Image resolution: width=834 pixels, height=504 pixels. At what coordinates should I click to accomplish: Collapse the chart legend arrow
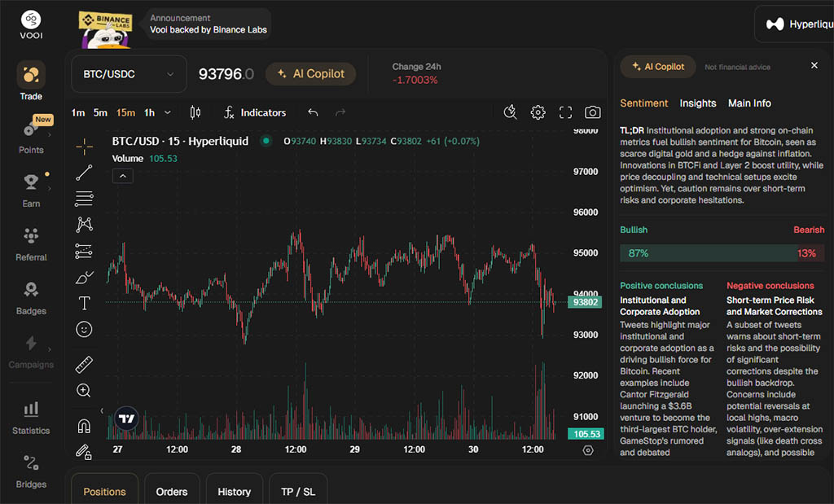point(122,176)
